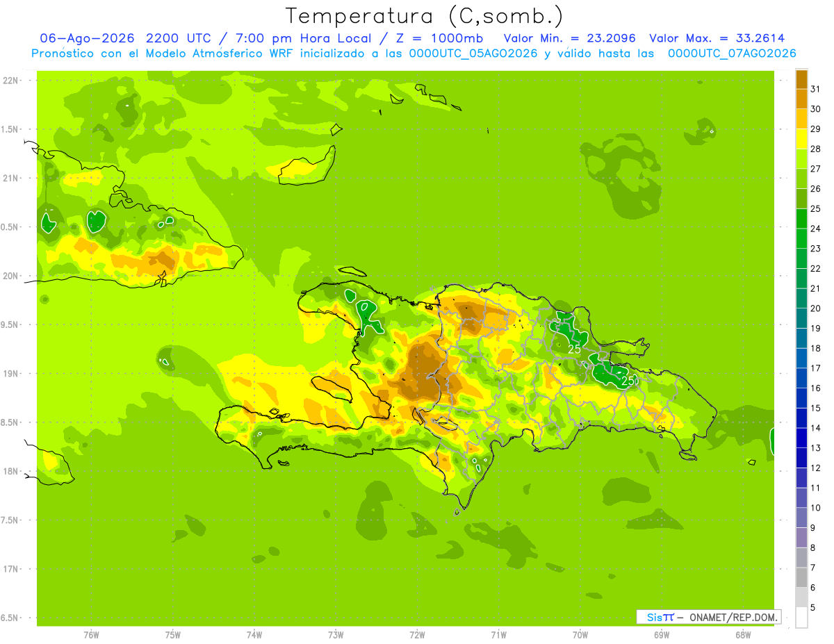Click the latitude label '17N'
This screenshot has width=834, height=644.
[11, 569]
